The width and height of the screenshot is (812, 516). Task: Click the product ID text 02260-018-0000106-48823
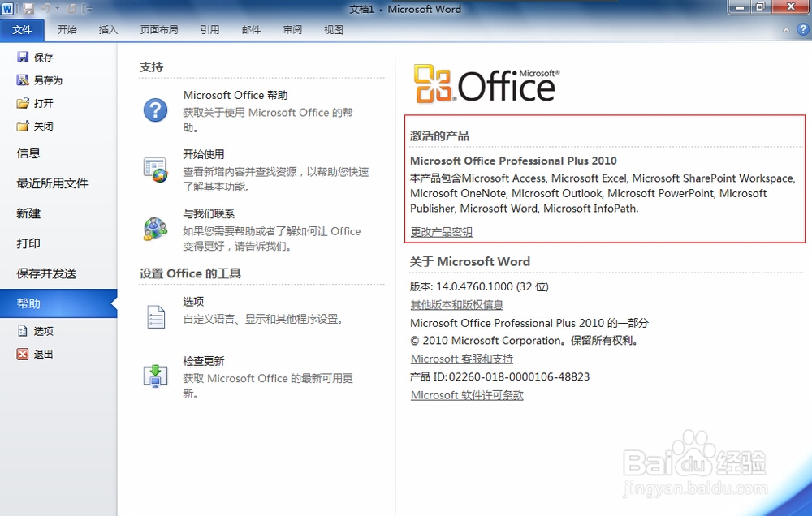pyautogui.click(x=519, y=376)
